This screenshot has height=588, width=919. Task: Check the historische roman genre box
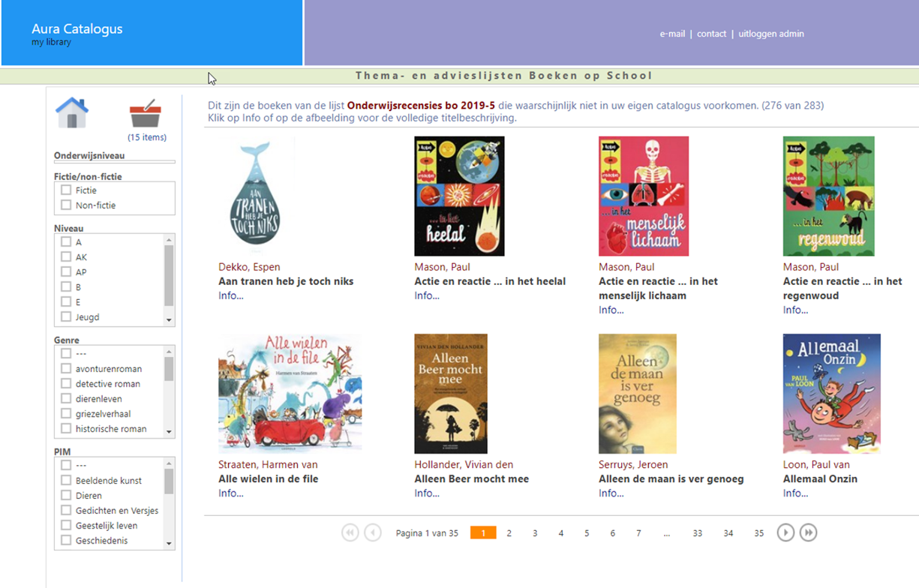[x=66, y=428]
